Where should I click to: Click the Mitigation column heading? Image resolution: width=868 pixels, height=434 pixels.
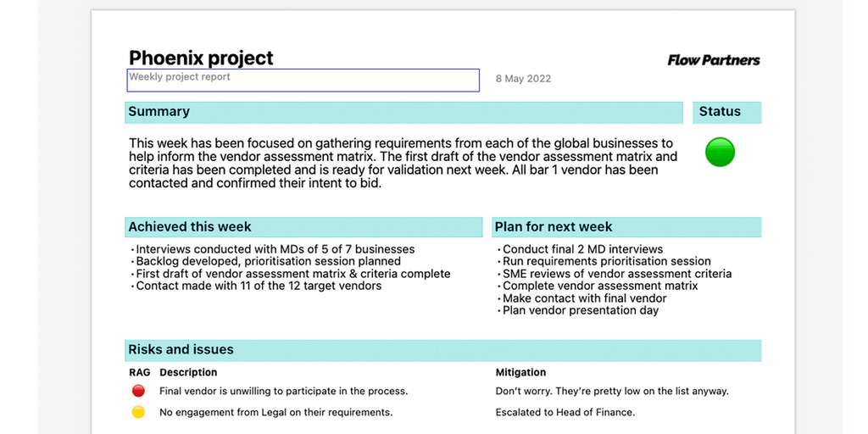(x=520, y=372)
